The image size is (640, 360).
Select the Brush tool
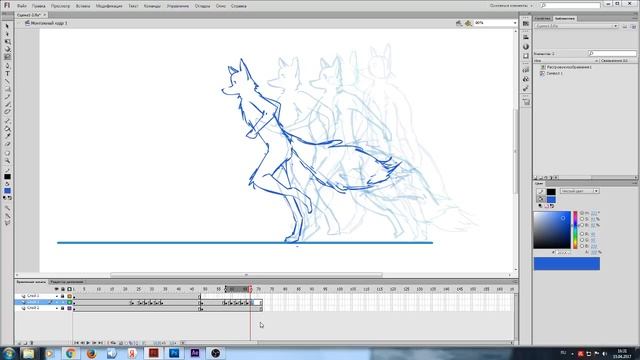tap(7, 105)
